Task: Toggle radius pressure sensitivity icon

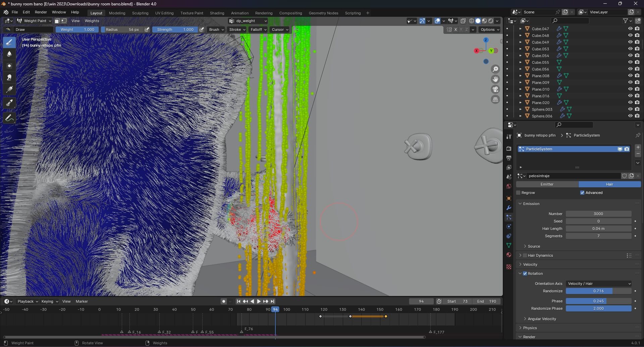Action: [x=147, y=30]
